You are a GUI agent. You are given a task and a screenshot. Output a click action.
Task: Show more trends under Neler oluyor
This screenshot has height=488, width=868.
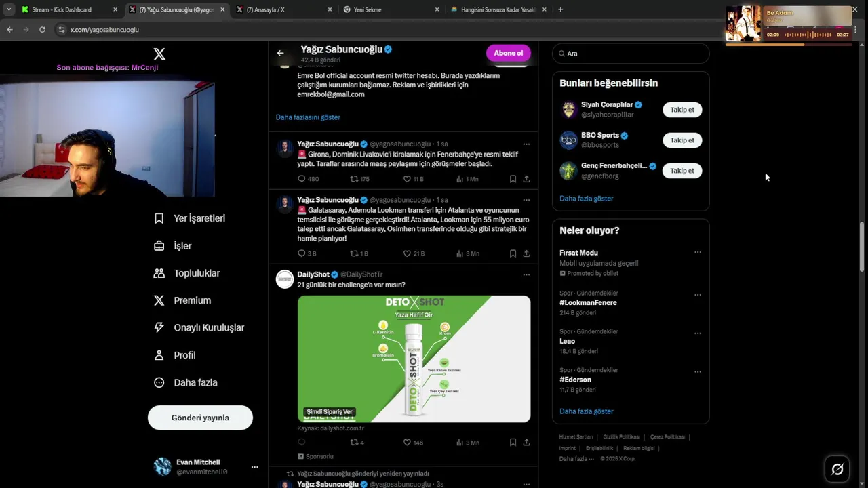587,411
